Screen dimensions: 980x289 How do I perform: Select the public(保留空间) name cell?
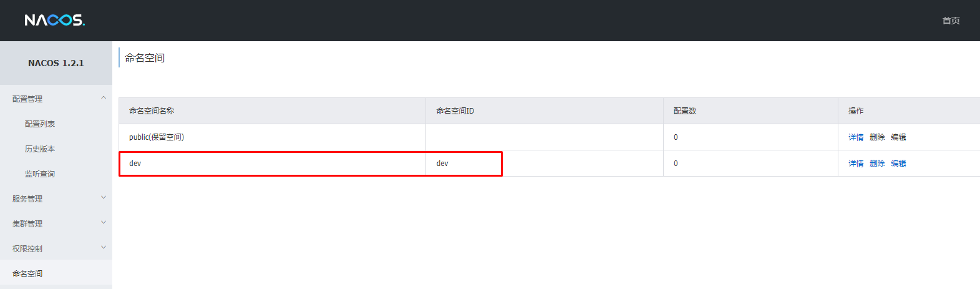coord(273,137)
